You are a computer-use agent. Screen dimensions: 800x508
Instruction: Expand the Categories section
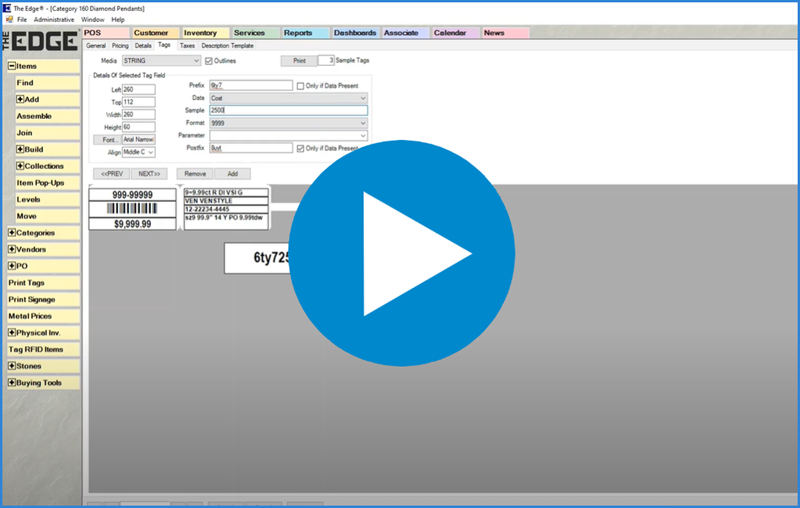(x=12, y=233)
